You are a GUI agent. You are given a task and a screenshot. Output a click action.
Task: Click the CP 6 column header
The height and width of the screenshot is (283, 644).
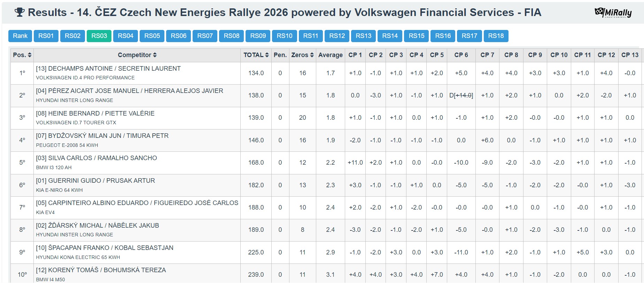coord(461,55)
